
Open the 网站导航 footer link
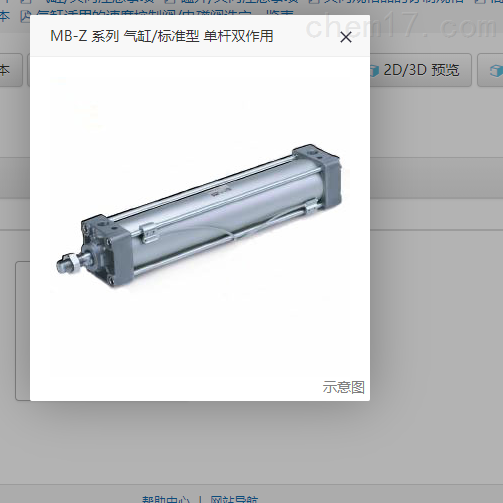coord(234,499)
